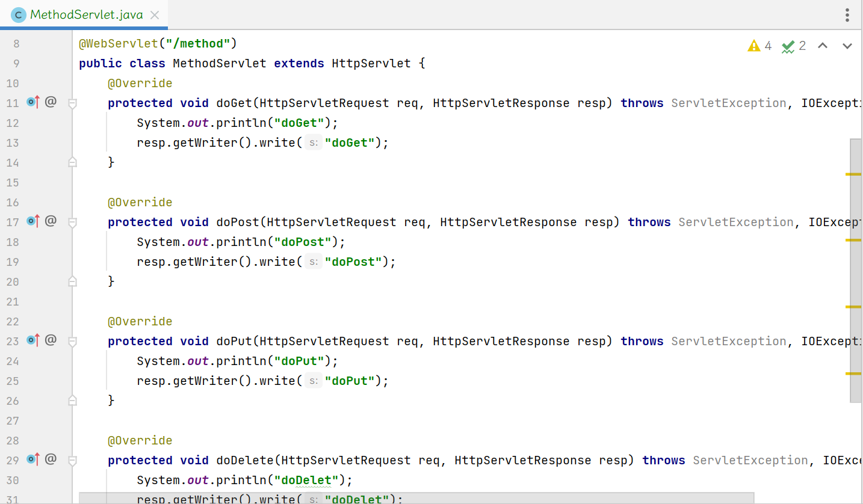Image resolution: width=863 pixels, height=504 pixels.
Task: Click ServletException on the doGet line
Action: point(729,103)
